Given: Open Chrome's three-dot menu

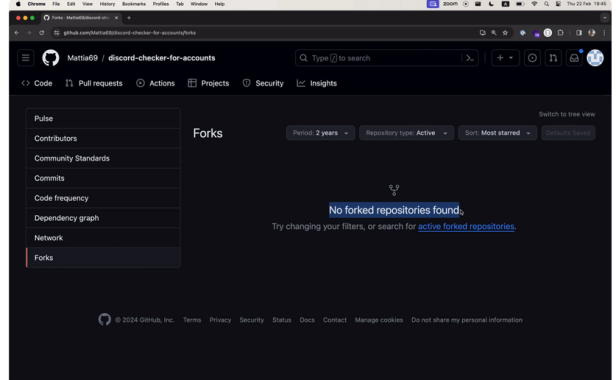Looking at the screenshot, I should [605, 33].
